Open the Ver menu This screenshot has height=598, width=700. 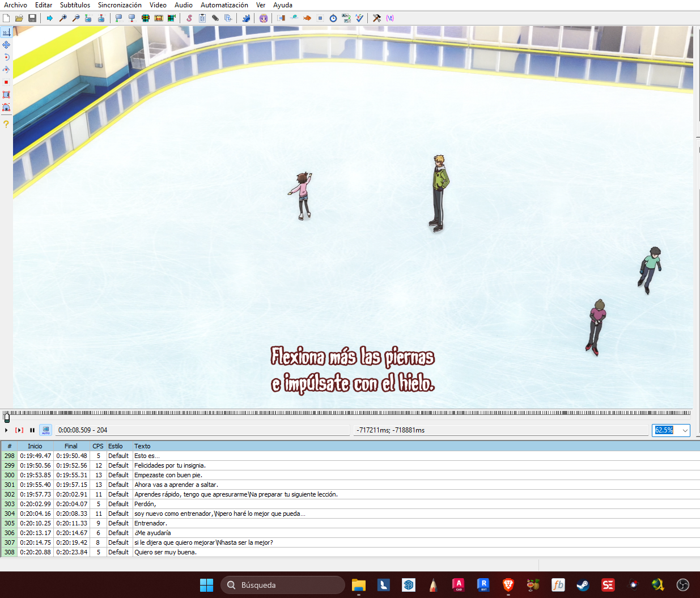tap(261, 5)
